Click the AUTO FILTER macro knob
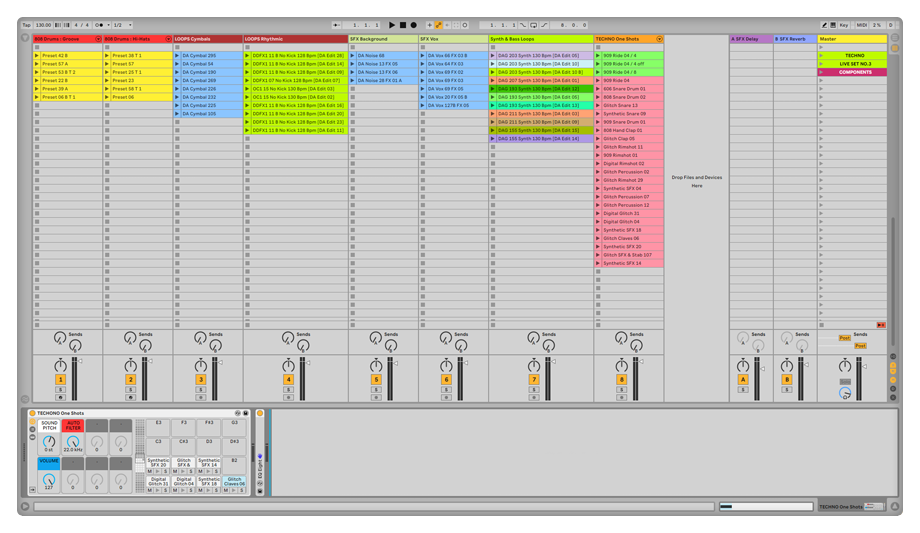The height and width of the screenshot is (533, 920). pyautogui.click(x=73, y=441)
